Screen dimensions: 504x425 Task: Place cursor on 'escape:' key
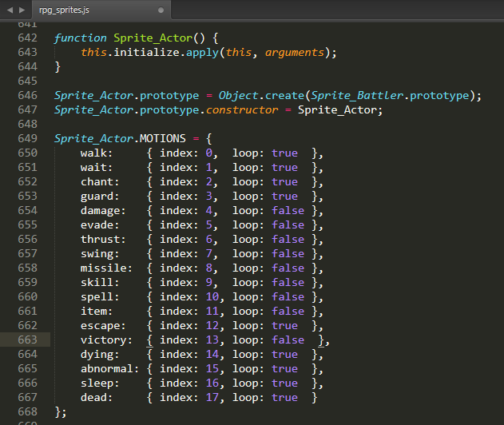tap(103, 326)
